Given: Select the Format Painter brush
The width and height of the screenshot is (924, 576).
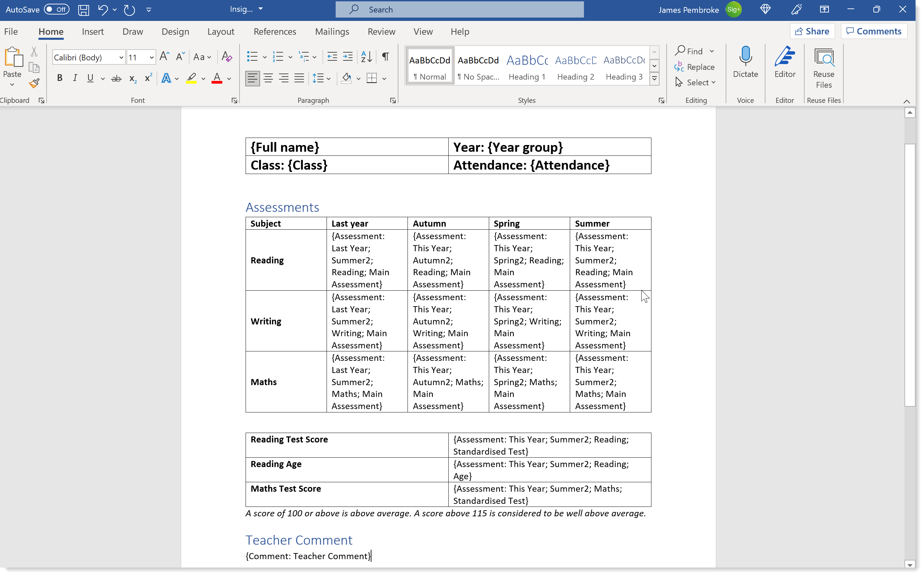Looking at the screenshot, I should 34,83.
